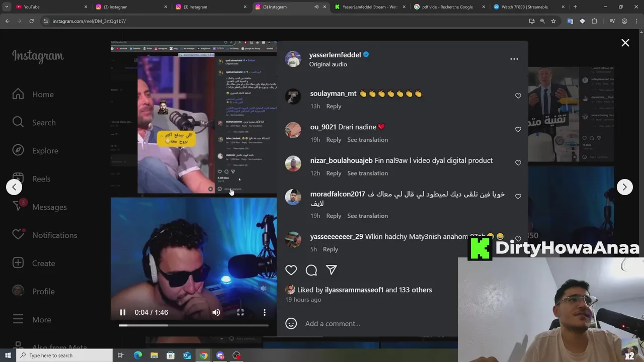Image resolution: width=644 pixels, height=362 pixels.
Task: Reply to yasseeeeeeer_29's comment
Action: (330, 249)
